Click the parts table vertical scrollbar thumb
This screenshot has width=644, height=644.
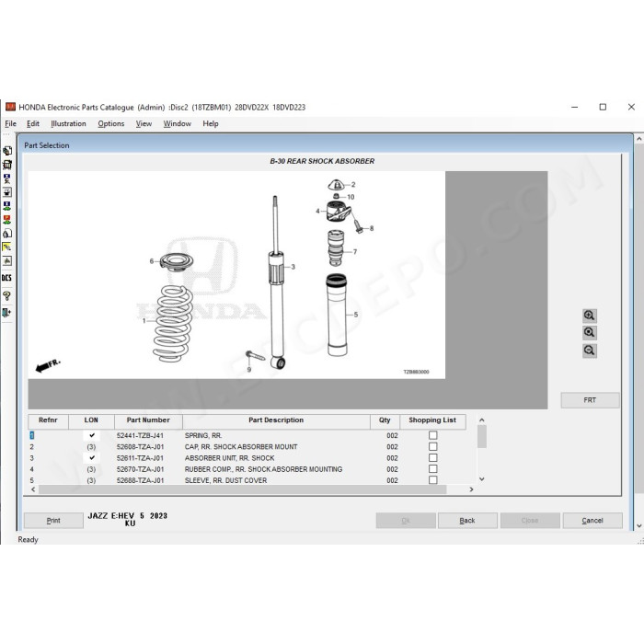click(482, 437)
